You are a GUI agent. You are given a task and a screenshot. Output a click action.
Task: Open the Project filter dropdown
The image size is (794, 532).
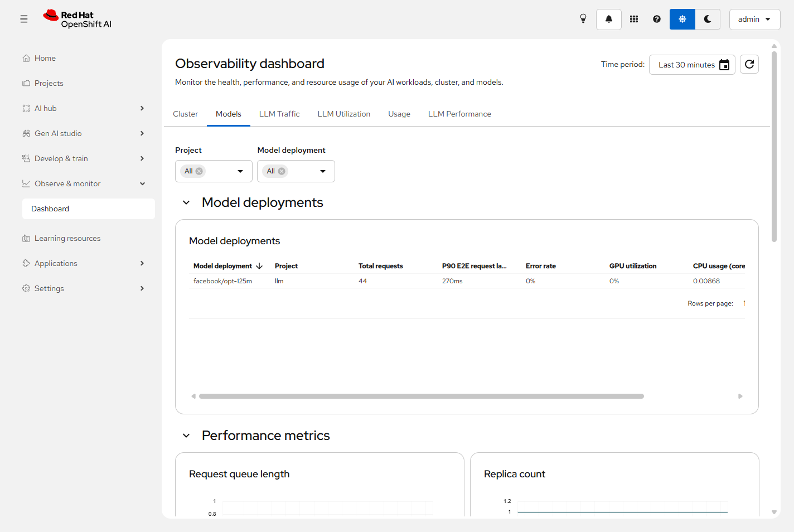coord(240,171)
